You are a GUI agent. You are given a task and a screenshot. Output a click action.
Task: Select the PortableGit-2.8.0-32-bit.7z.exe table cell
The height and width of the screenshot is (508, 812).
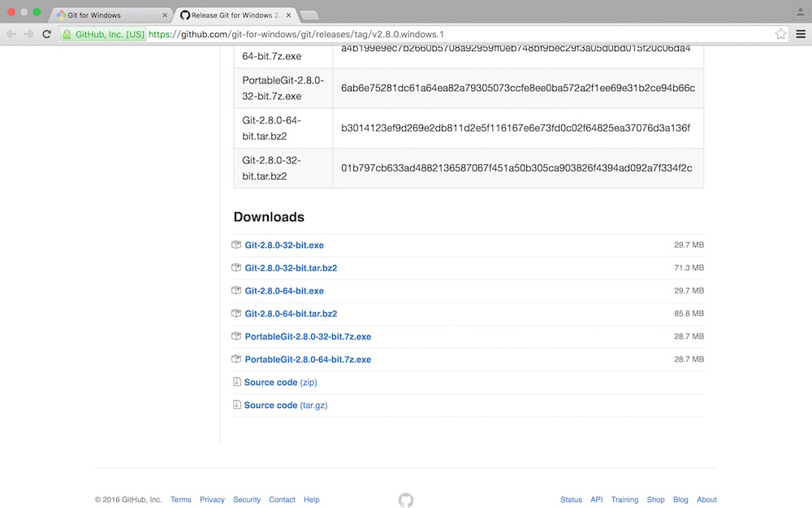(x=283, y=88)
